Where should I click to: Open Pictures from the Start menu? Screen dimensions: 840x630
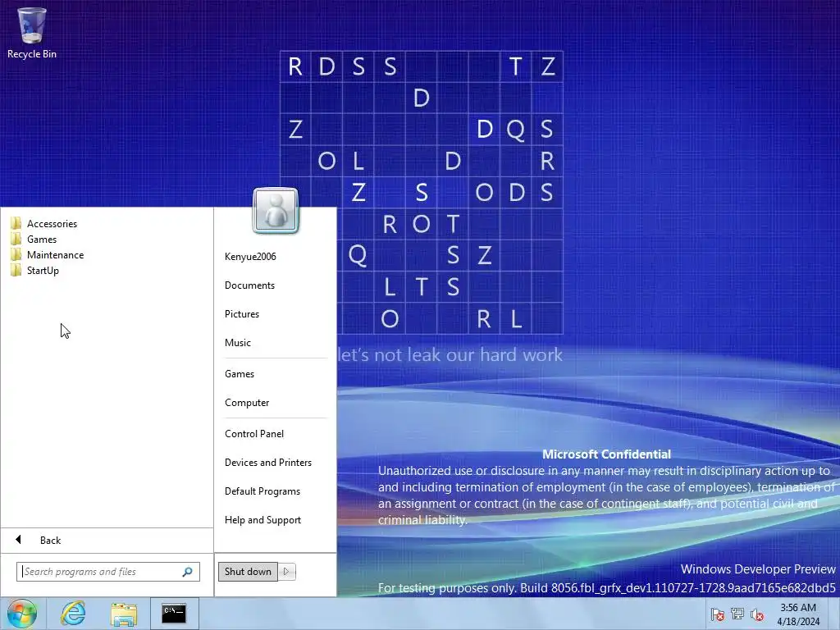pyautogui.click(x=242, y=314)
